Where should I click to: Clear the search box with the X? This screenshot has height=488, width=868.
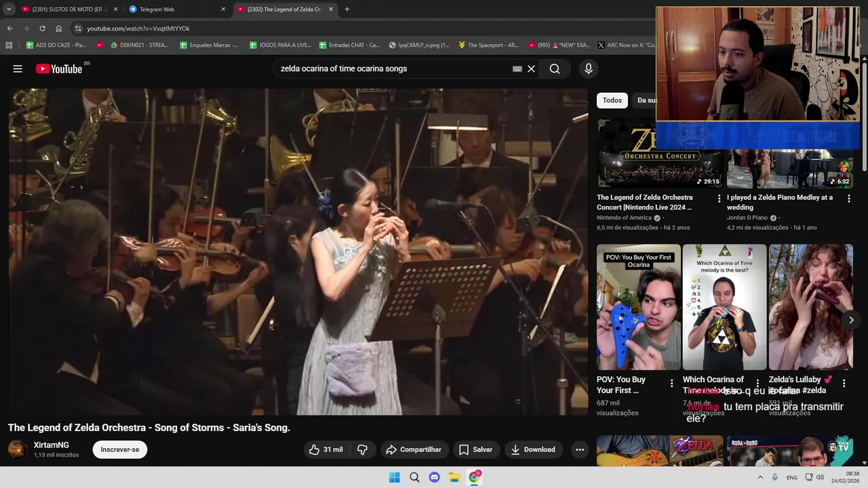(531, 68)
